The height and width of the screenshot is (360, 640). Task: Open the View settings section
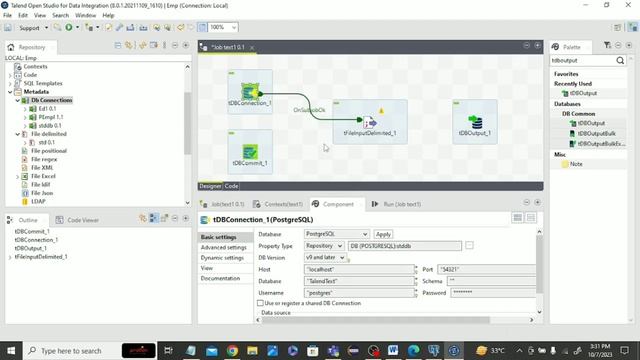click(x=207, y=268)
